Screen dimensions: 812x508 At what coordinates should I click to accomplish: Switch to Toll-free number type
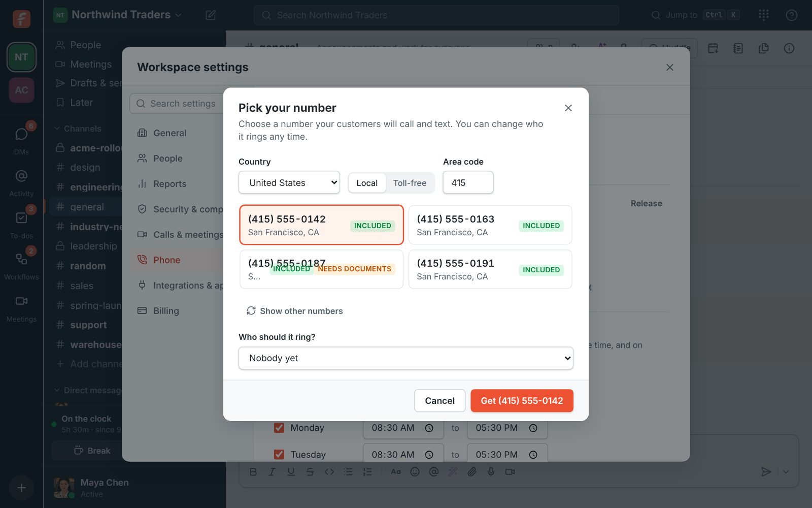(410, 183)
